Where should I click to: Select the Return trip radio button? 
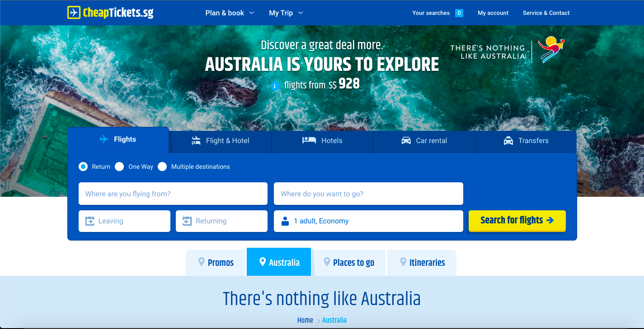tap(83, 167)
